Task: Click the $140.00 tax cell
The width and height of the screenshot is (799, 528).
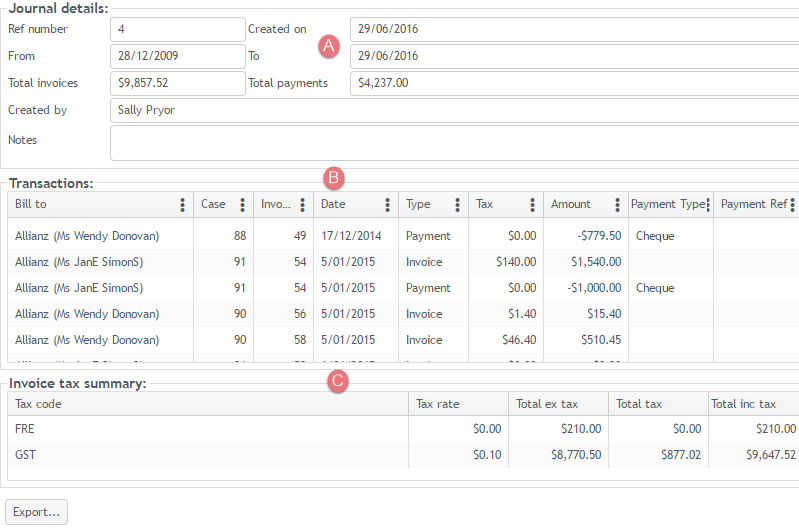Action: click(x=516, y=262)
